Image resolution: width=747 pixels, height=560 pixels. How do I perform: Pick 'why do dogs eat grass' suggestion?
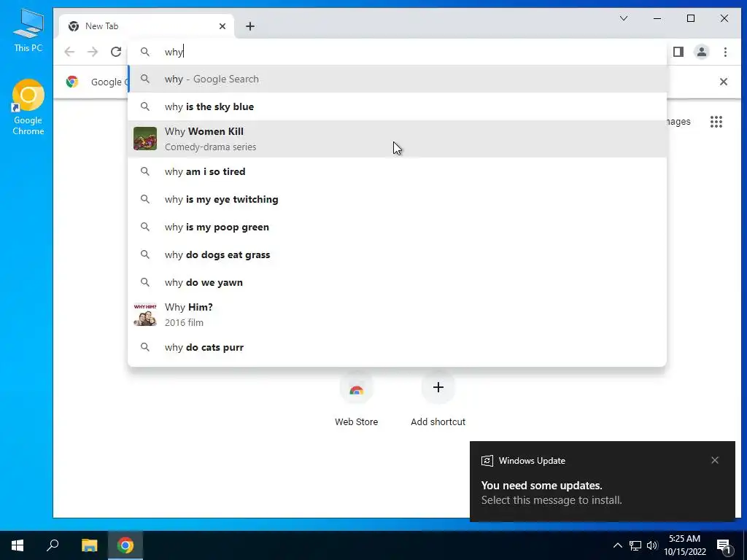tap(397, 254)
